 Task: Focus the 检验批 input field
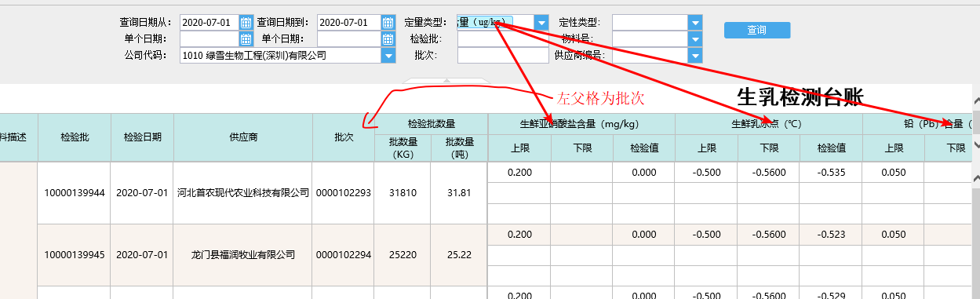tap(503, 38)
